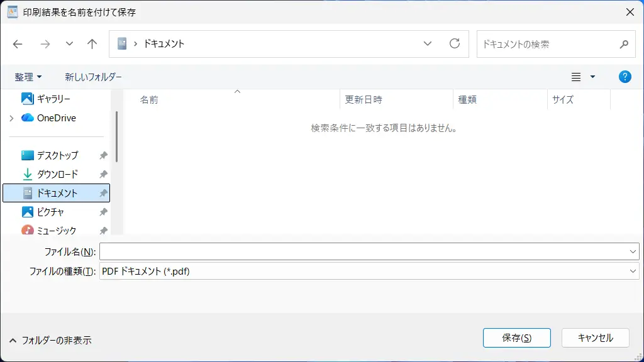Image resolution: width=644 pixels, height=362 pixels.
Task: Select ピクチャ in the navigation pane
Action: [50, 212]
